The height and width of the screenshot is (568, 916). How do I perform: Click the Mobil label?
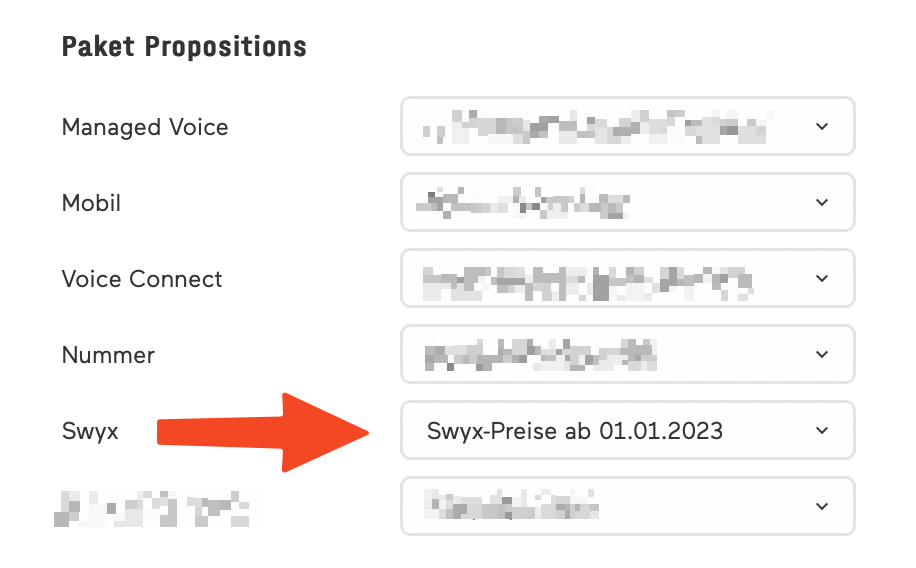pyautogui.click(x=91, y=204)
